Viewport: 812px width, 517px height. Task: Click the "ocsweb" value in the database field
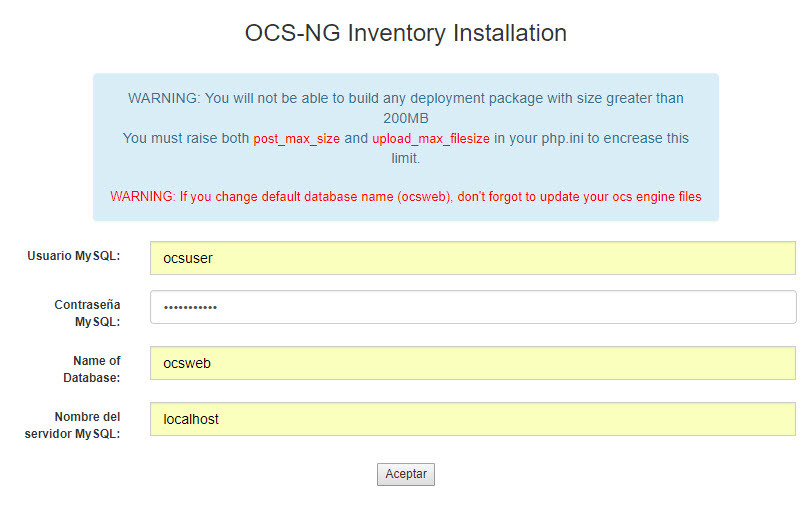(187, 364)
